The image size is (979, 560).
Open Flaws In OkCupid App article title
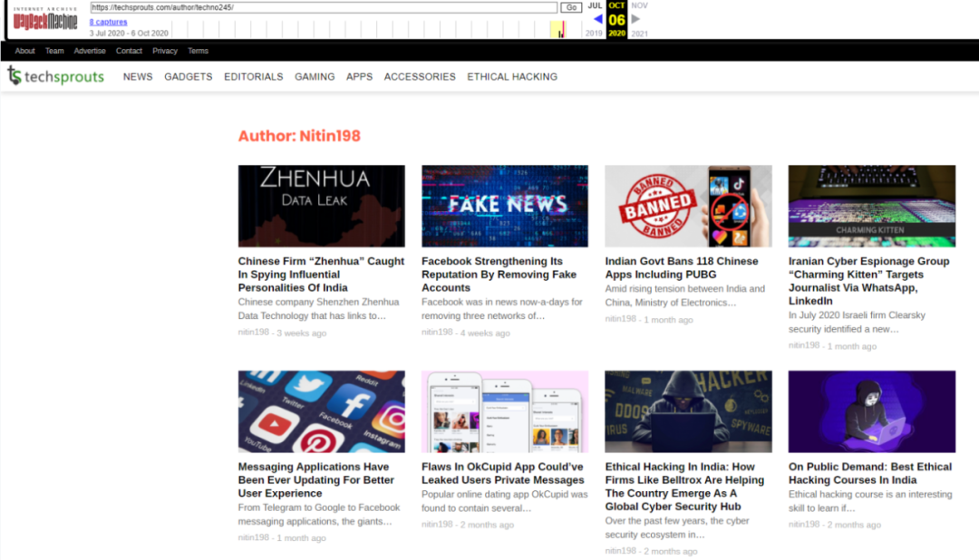click(x=502, y=473)
